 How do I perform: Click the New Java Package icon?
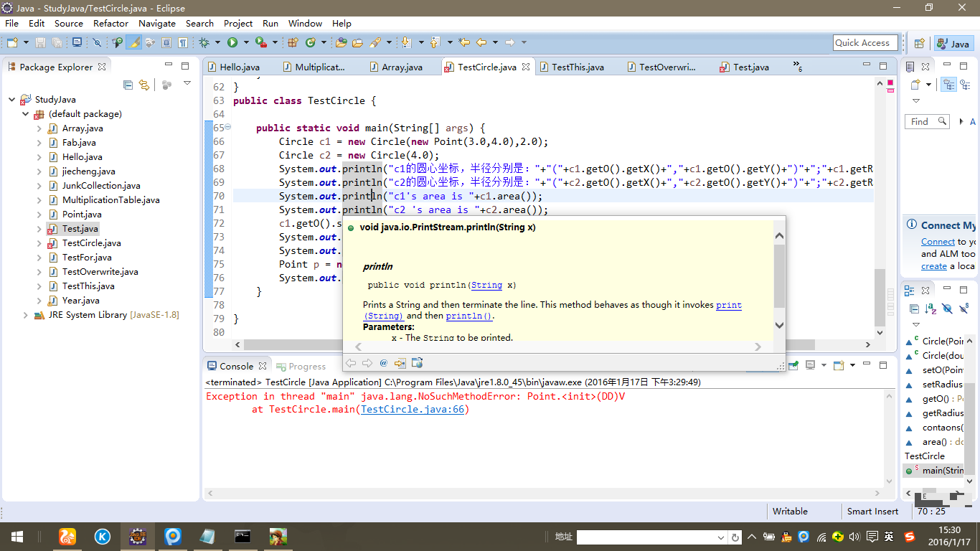293,43
